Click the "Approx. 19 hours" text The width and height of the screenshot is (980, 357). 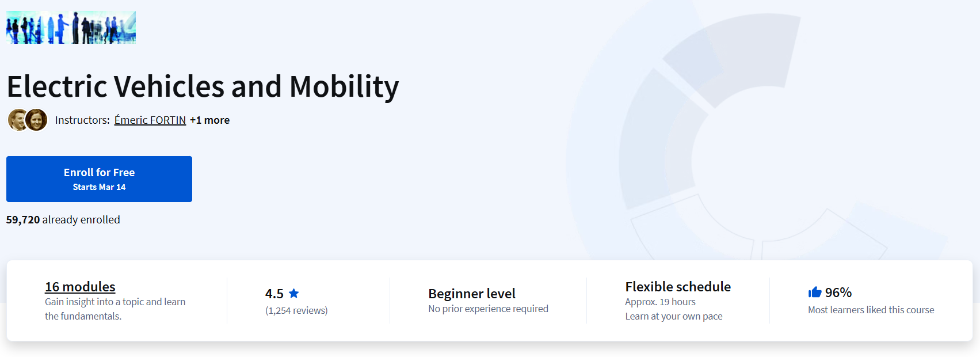pyautogui.click(x=660, y=302)
